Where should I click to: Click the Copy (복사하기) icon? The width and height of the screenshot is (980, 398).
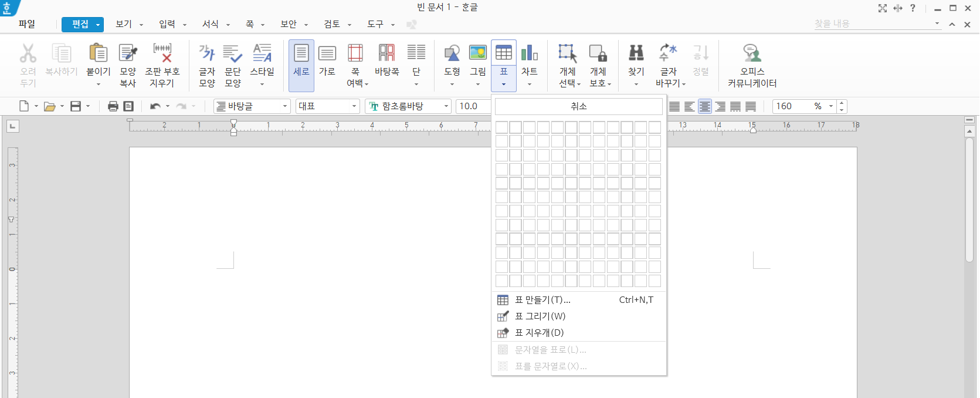pos(62,53)
